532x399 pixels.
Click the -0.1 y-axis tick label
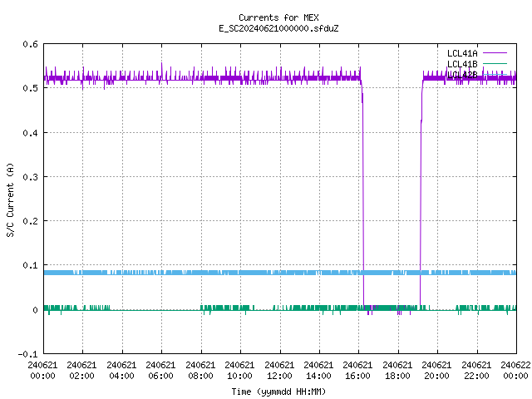point(27,354)
